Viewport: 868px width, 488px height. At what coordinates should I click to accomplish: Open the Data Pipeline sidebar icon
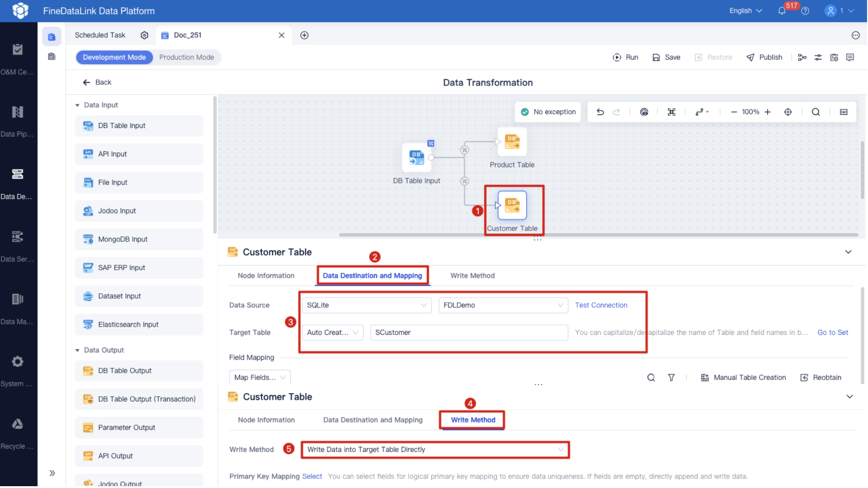(x=17, y=112)
